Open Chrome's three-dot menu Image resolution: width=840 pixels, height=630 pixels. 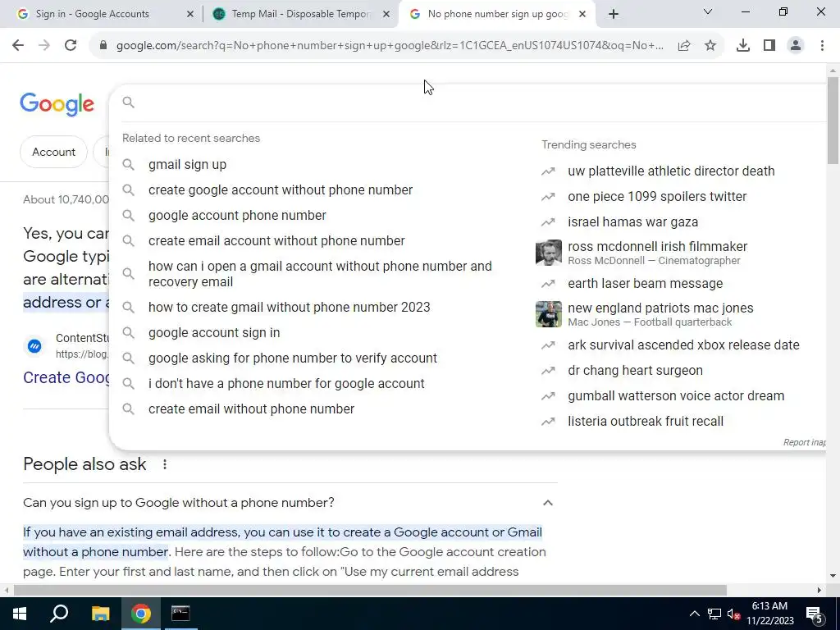pyautogui.click(x=822, y=46)
